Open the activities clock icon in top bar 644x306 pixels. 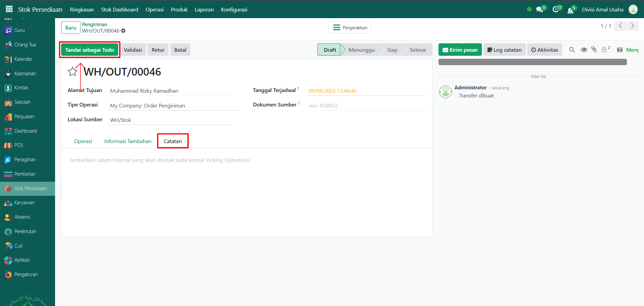click(556, 9)
